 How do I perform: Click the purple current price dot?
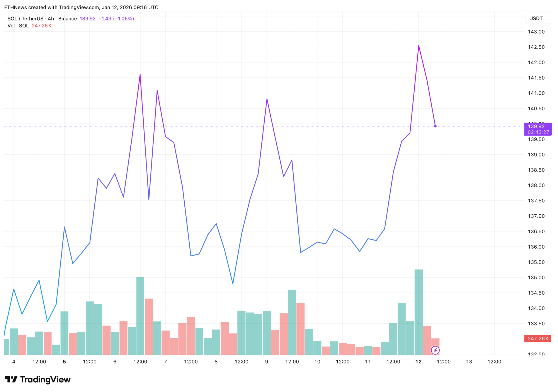435,126
